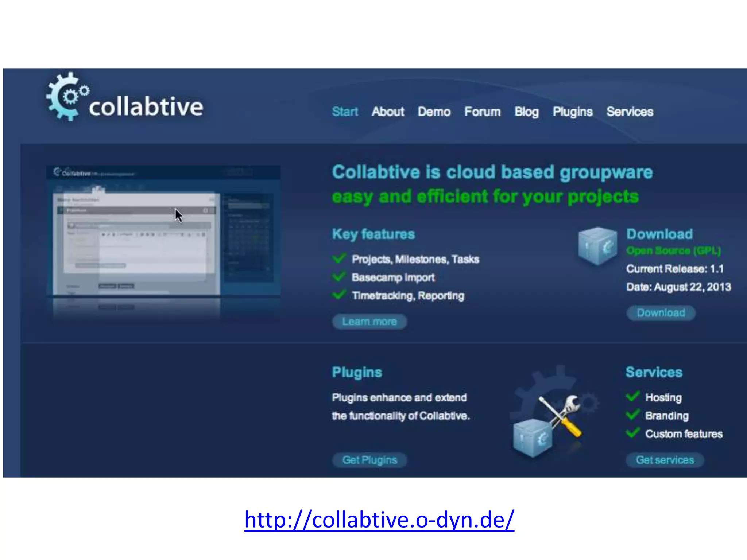The height and width of the screenshot is (560, 747).
Task: Follow the collabtive.o-dyn.de hyperlink
Action: click(379, 519)
